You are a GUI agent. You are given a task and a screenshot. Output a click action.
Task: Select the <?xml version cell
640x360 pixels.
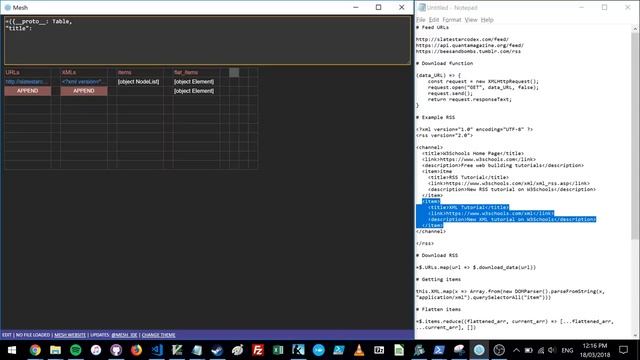(x=84, y=82)
